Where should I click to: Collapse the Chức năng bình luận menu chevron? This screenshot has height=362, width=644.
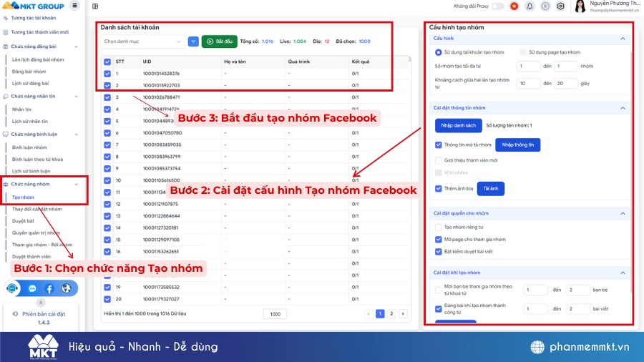click(76, 134)
